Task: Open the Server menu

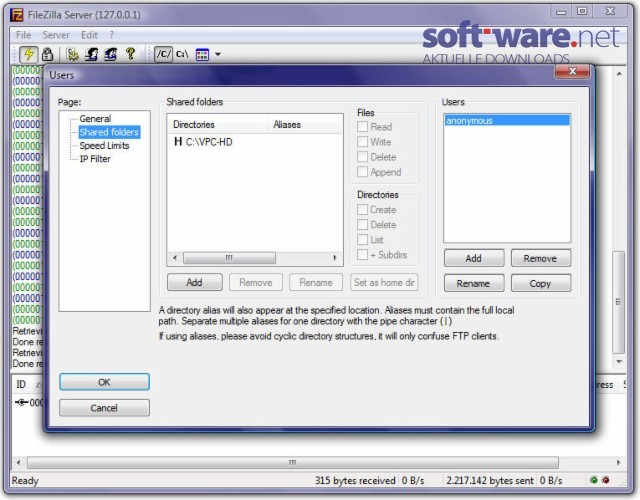Action: [56, 35]
